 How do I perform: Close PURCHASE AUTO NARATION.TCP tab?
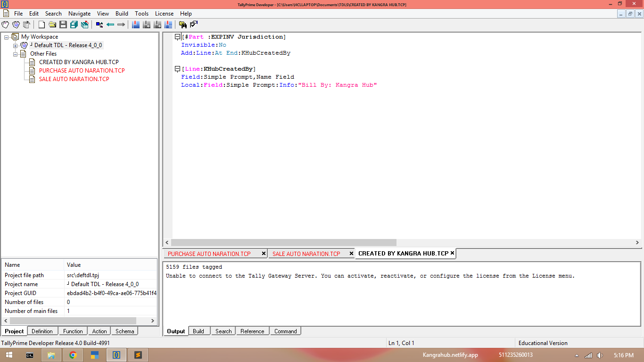[x=264, y=254]
